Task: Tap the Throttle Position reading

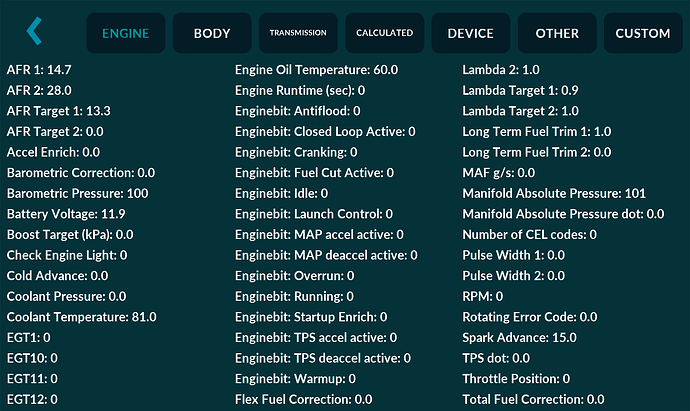Action: [x=516, y=378]
